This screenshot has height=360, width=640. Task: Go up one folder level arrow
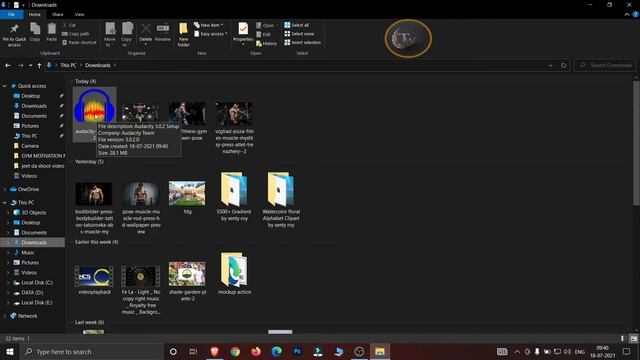(x=39, y=65)
